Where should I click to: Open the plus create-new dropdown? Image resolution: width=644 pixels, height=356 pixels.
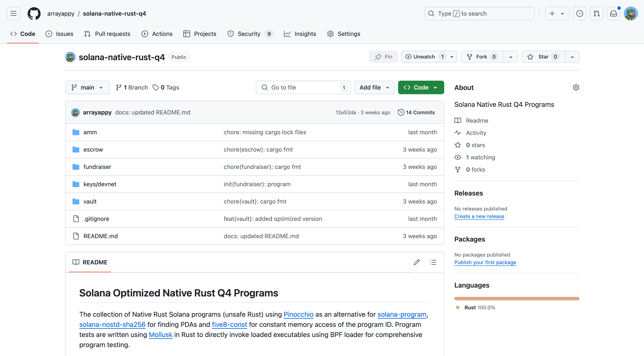pyautogui.click(x=557, y=14)
